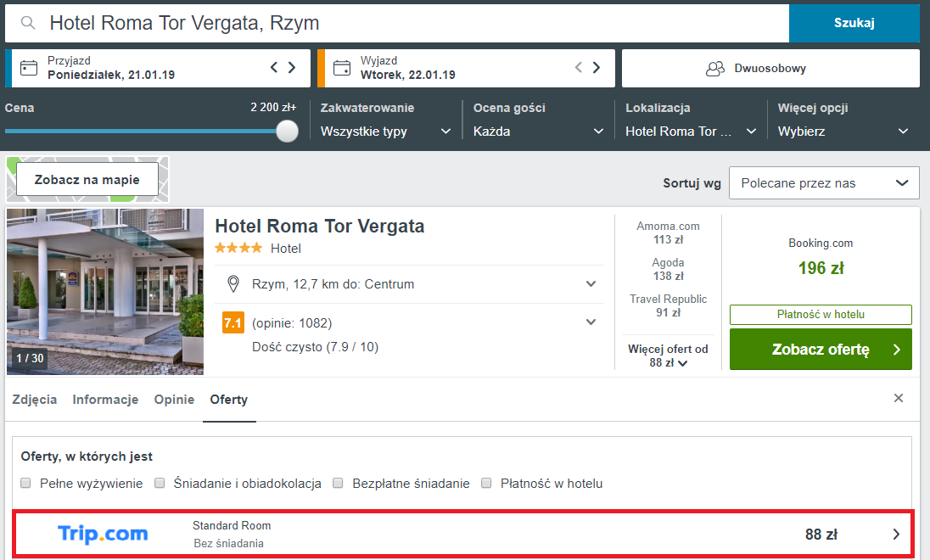Close the hotel details panel

click(899, 398)
